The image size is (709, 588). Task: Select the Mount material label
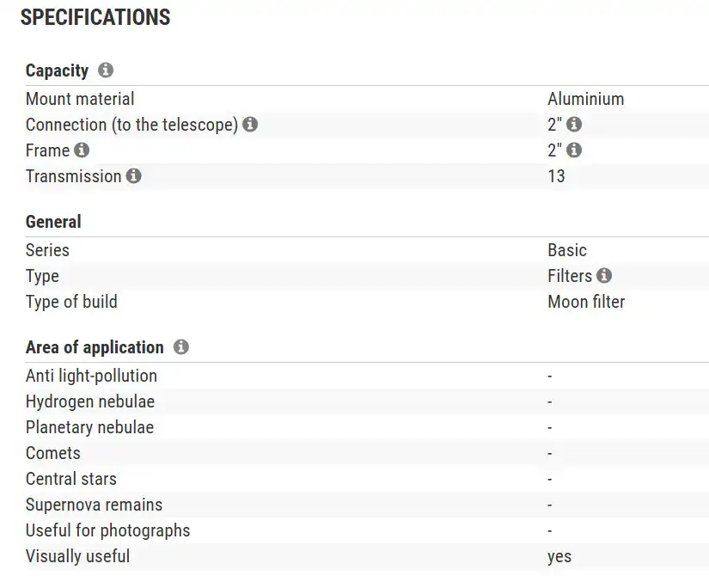(x=80, y=99)
